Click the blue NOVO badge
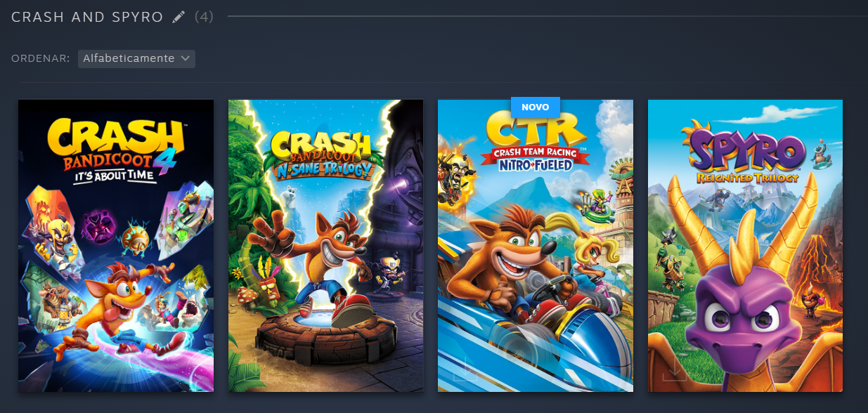 point(536,107)
